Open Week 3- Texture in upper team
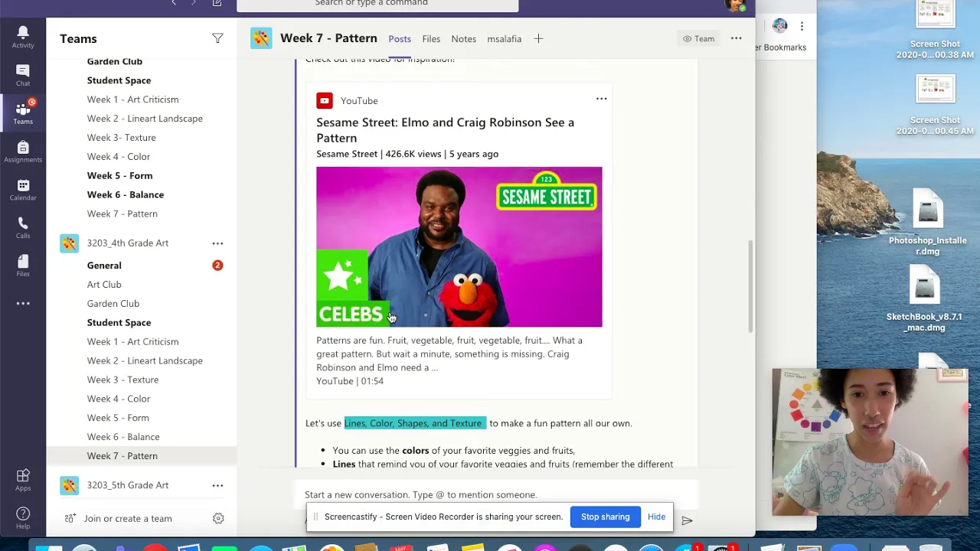Viewport: 980px width, 551px height. [x=121, y=138]
